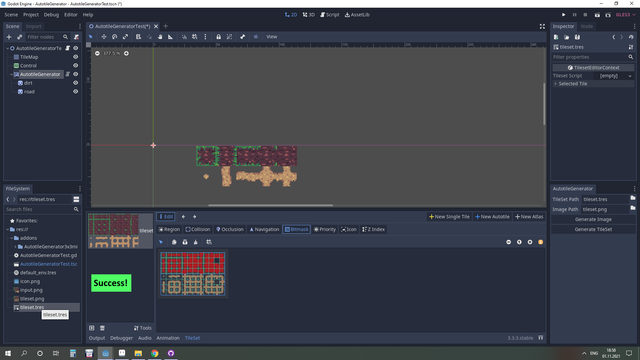Open the Tileset Script dropdown
Screen dimensions: 640x360
[616, 76]
